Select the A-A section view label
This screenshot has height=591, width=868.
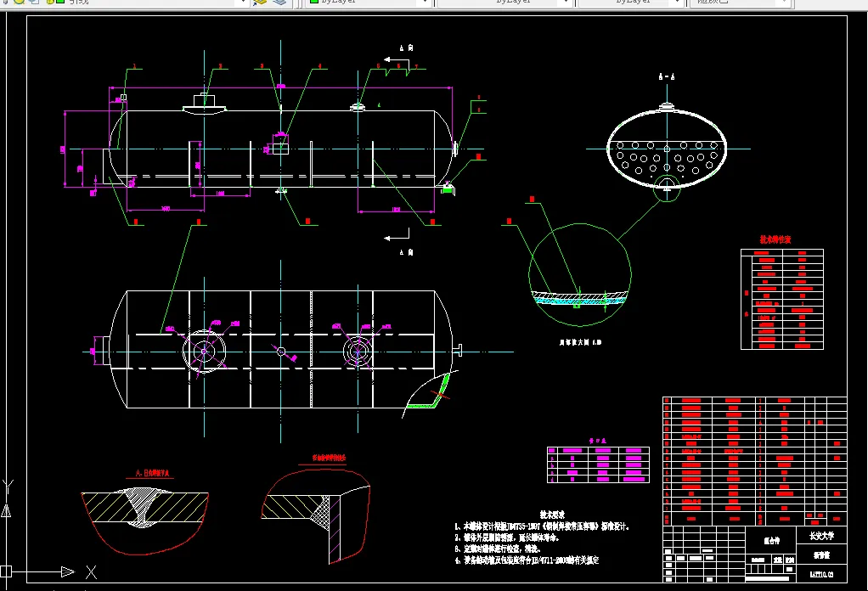[667, 77]
